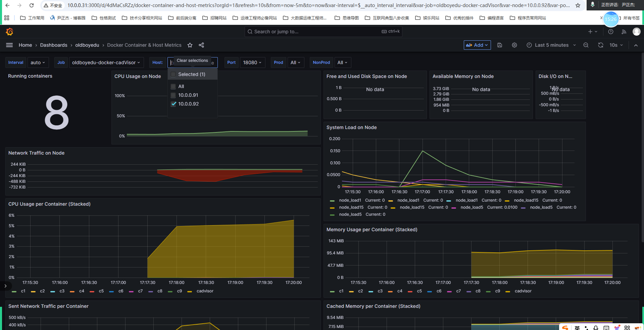Click the browser address bar URL

[x=318, y=5]
